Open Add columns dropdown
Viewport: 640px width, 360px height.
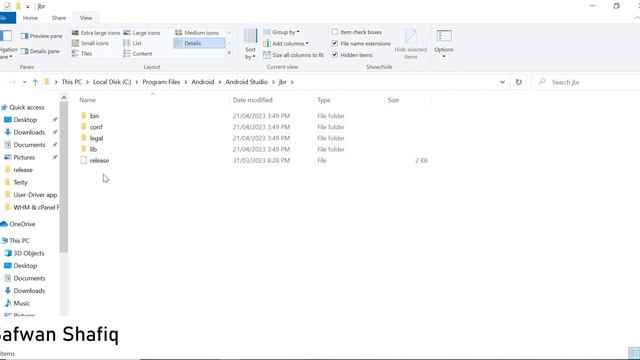pos(286,43)
